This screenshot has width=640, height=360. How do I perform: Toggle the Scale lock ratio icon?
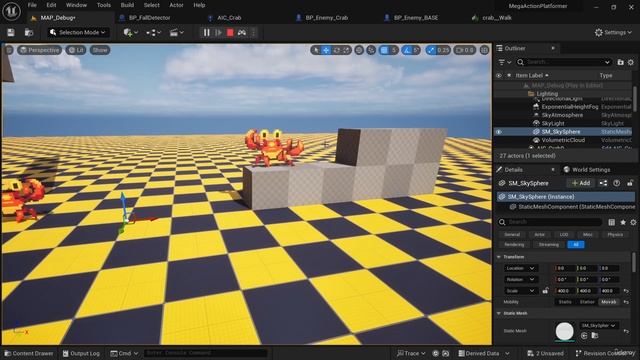[545, 291]
